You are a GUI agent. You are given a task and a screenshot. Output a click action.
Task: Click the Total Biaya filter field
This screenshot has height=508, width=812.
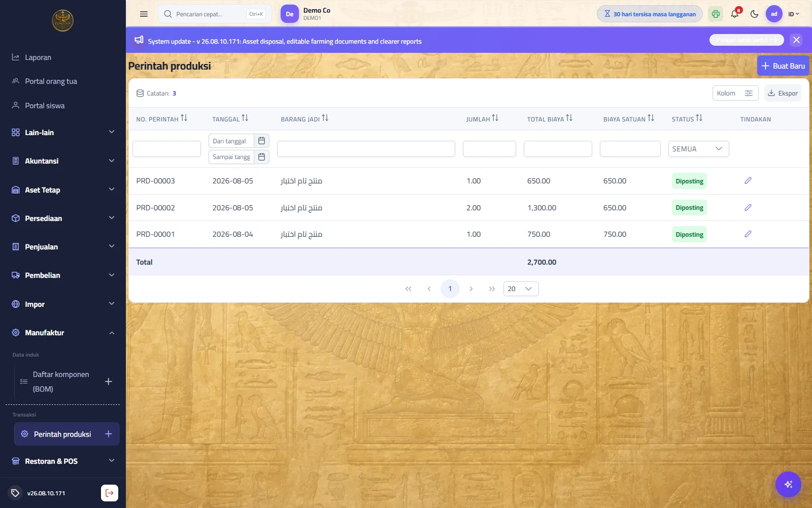pyautogui.click(x=558, y=149)
